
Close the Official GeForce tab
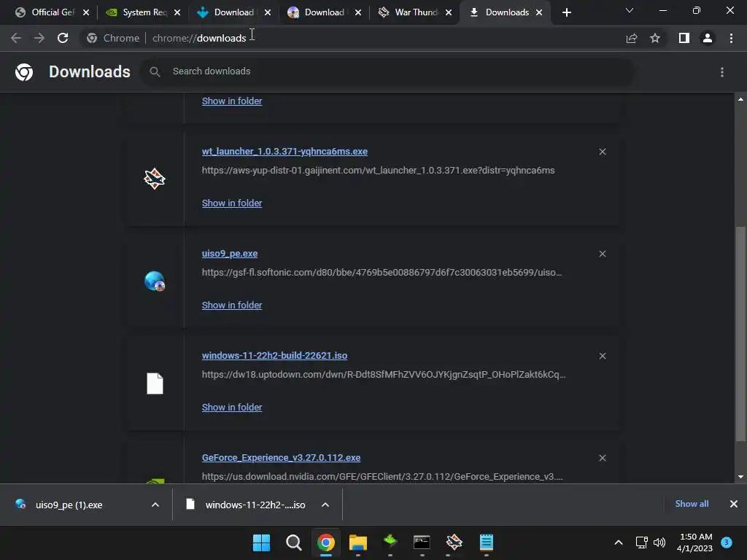pyautogui.click(x=86, y=12)
